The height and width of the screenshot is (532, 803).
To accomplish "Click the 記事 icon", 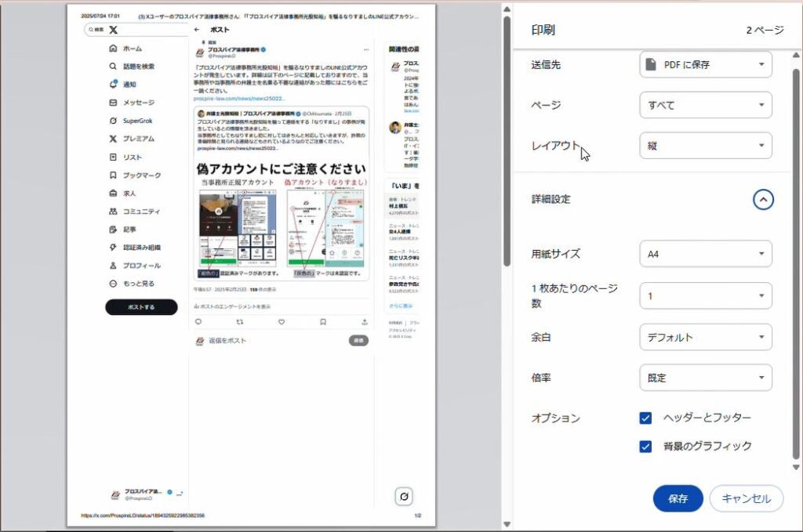I will 113,229.
